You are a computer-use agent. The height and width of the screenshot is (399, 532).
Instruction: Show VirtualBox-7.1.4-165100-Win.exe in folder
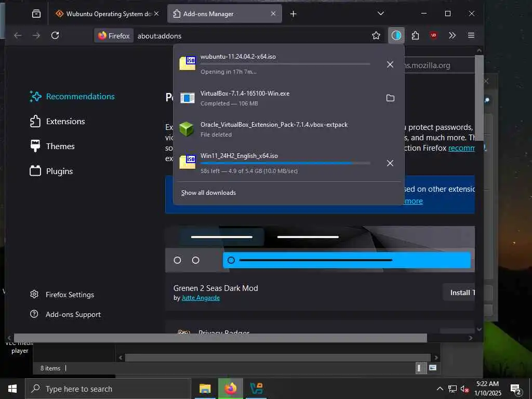(x=390, y=98)
